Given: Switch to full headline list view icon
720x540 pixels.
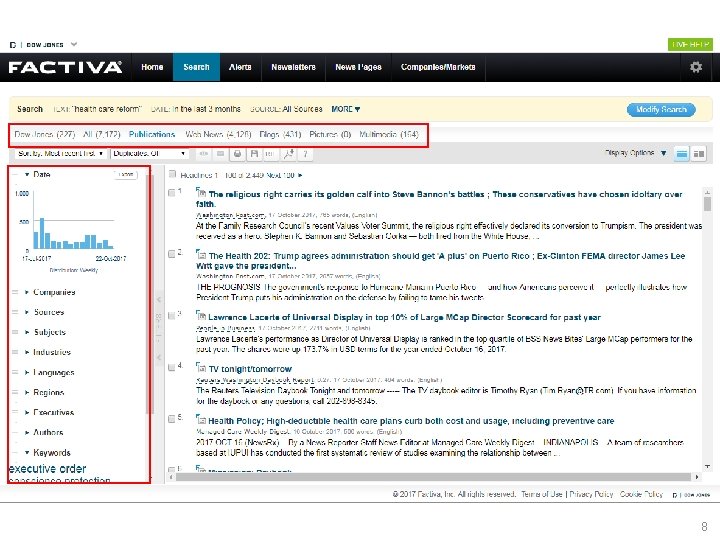Looking at the screenshot, I should [x=682, y=154].
